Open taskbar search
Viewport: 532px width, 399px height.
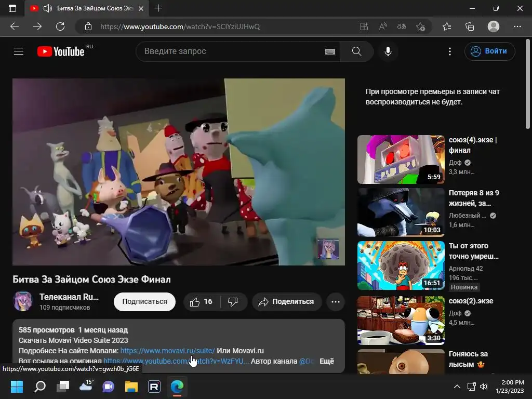39,387
